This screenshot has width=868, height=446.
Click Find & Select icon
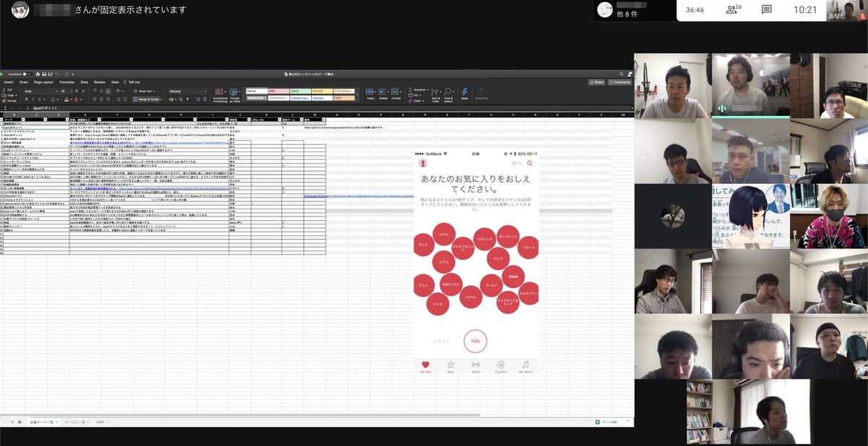[448, 96]
